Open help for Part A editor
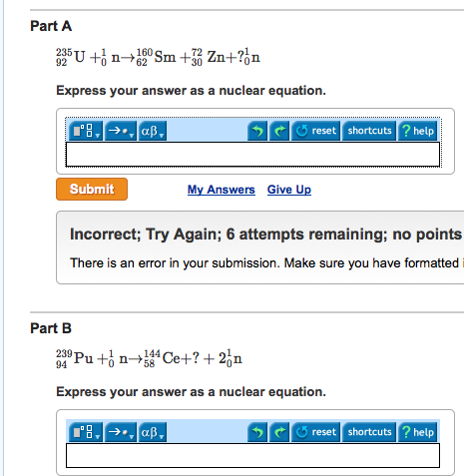The width and height of the screenshot is (464, 476). (x=418, y=131)
